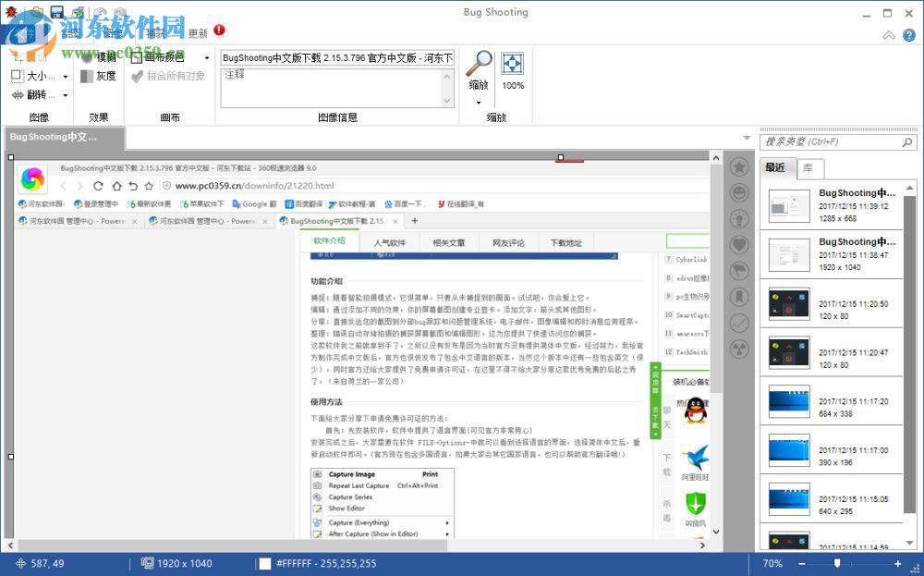Open Bug Shooting help via question mark icon

point(909,34)
